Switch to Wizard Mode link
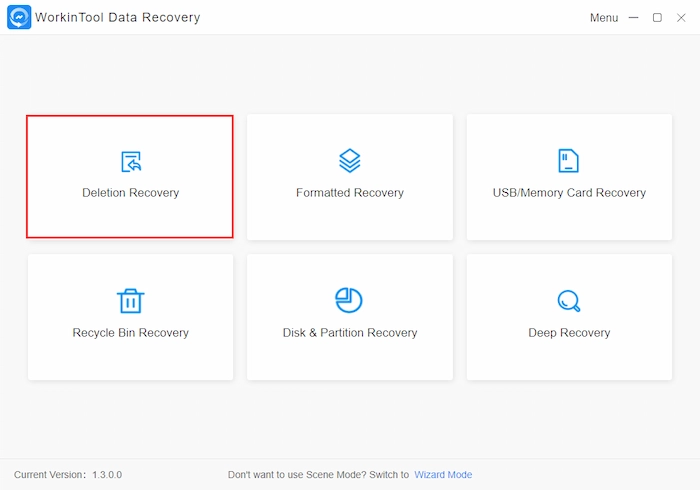 click(x=443, y=475)
